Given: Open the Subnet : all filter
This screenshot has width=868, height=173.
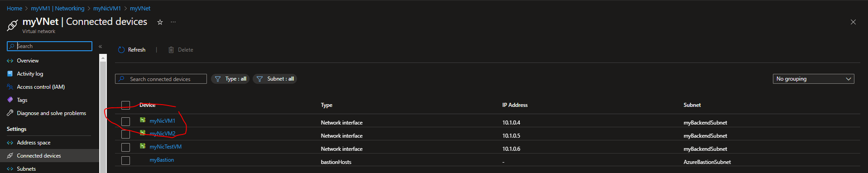Looking at the screenshot, I should click(x=275, y=79).
